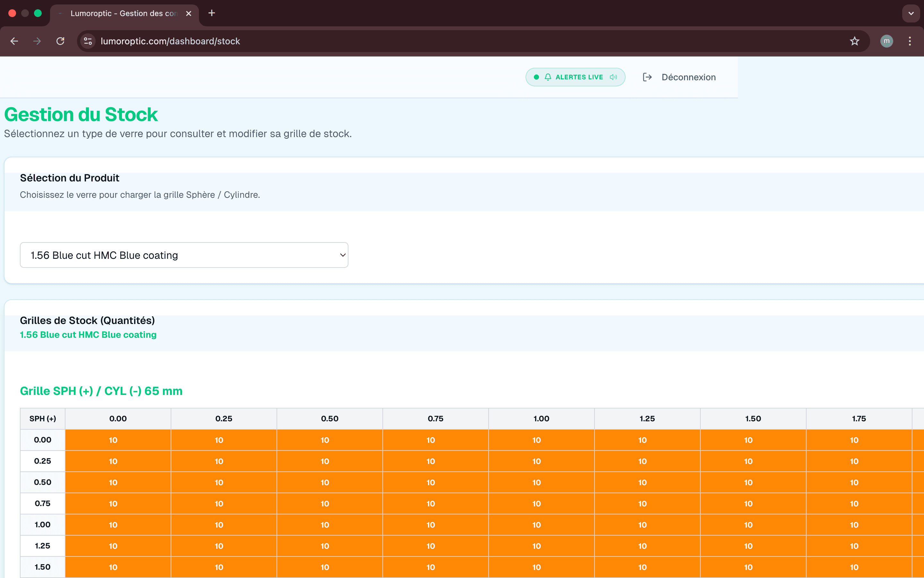Click the SPH 1.25 row label
924x578 pixels.
tap(43, 546)
